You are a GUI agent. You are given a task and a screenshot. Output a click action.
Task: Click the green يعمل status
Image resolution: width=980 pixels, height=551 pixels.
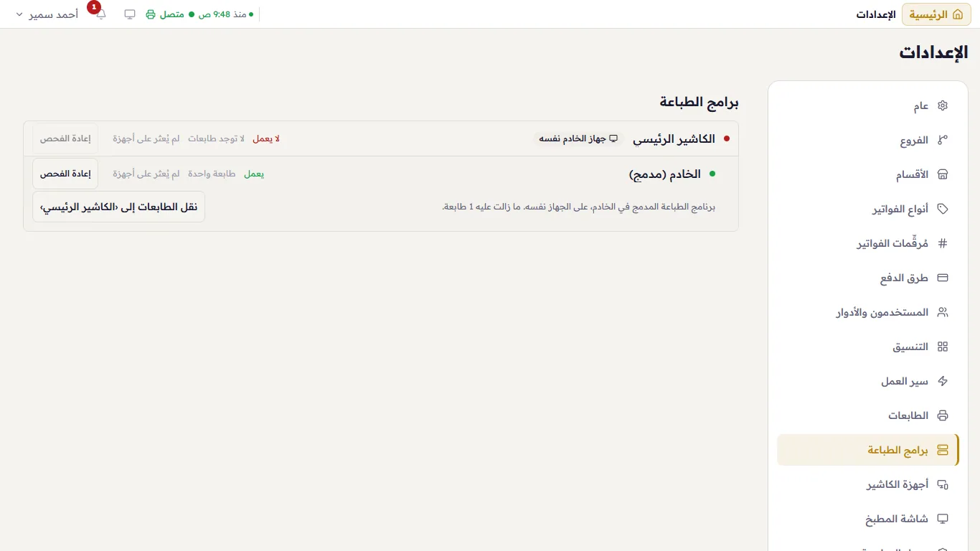coord(254,174)
